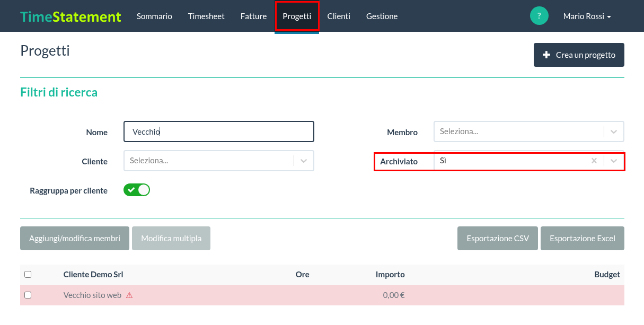Click the TimeStatement logo
The image size is (644, 325).
(70, 16)
